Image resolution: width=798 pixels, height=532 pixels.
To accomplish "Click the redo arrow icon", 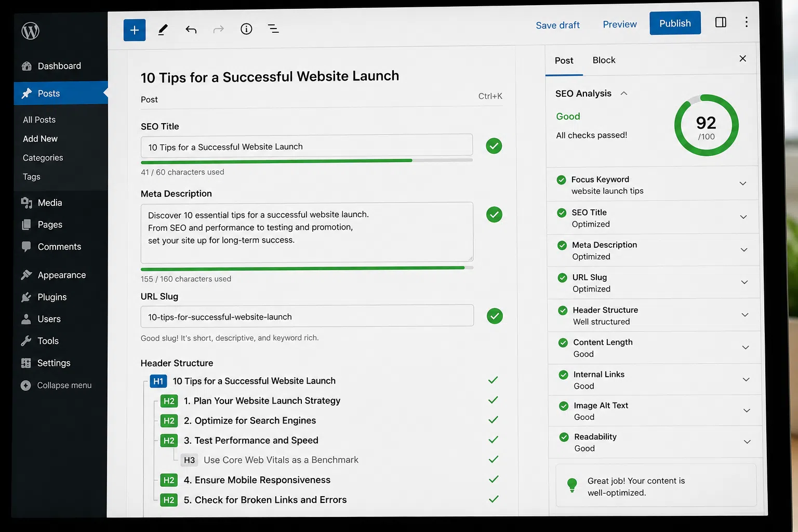I will [x=219, y=29].
